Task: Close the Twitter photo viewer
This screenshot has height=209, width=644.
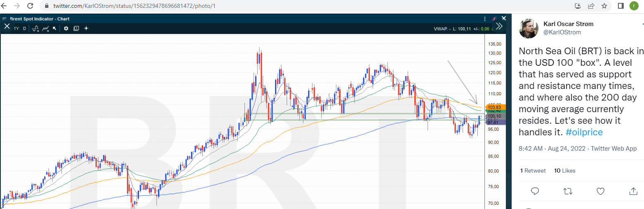Action: (7, 26)
